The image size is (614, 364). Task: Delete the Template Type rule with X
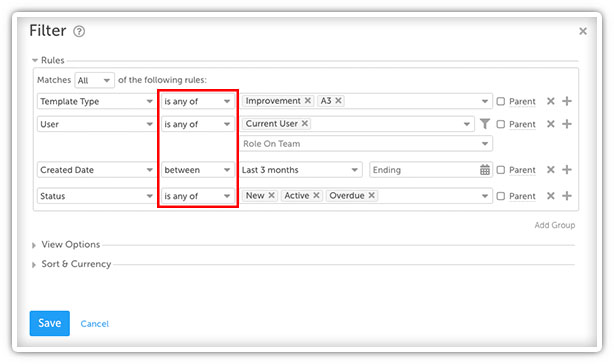[551, 101]
